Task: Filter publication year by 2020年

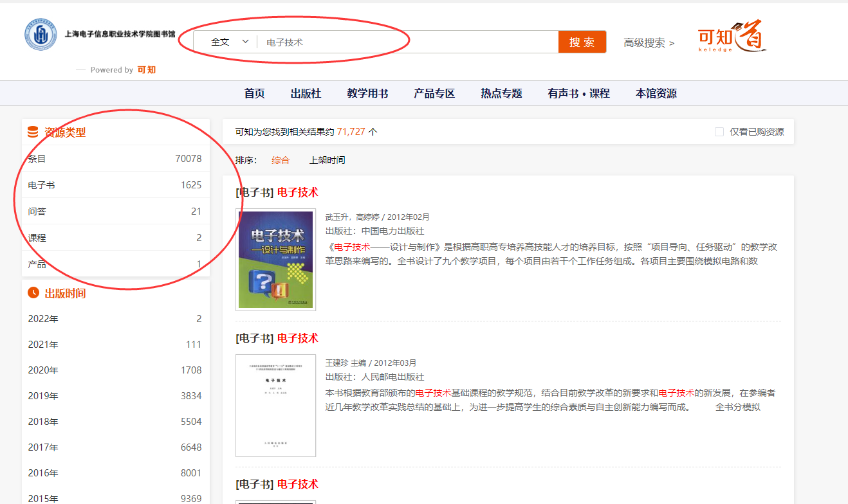Action: 43,370
